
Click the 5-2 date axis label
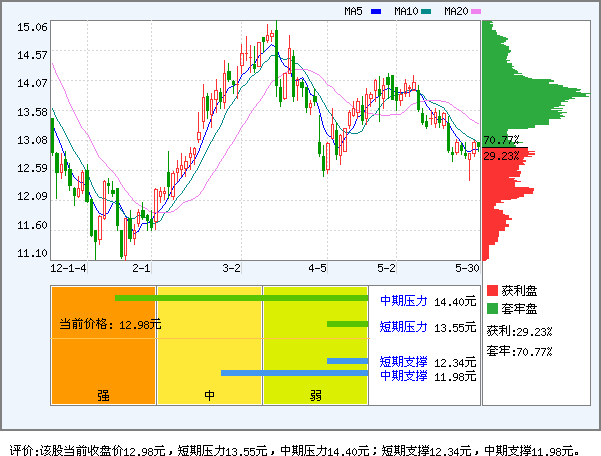tap(386, 268)
